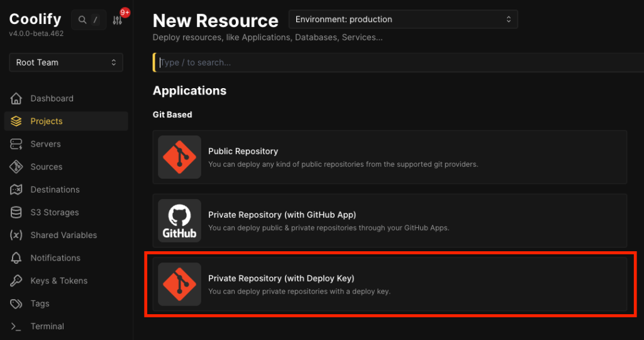Screen dimensions: 644x340
Task: Select Private Repository (with GitHub App)
Action: [x=390, y=221]
